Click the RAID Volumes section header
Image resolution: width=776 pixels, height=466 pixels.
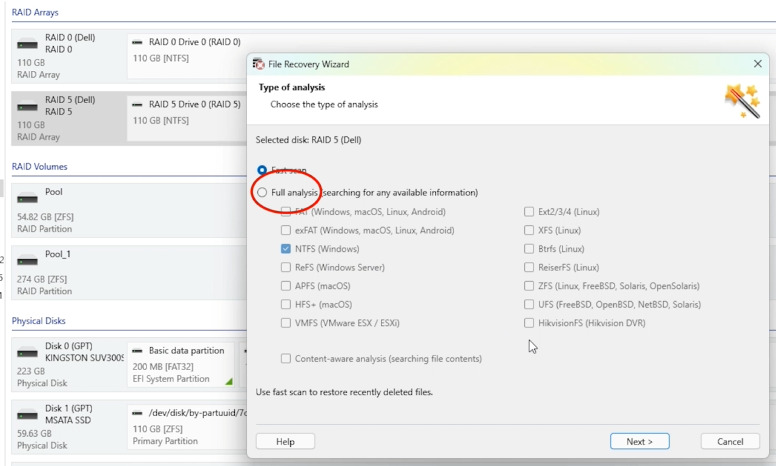pyautogui.click(x=40, y=167)
